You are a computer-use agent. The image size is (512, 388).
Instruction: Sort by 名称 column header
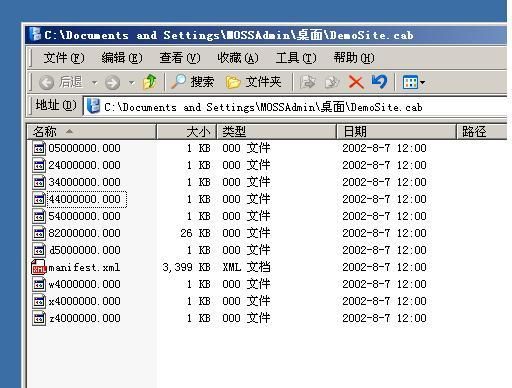coord(91,132)
